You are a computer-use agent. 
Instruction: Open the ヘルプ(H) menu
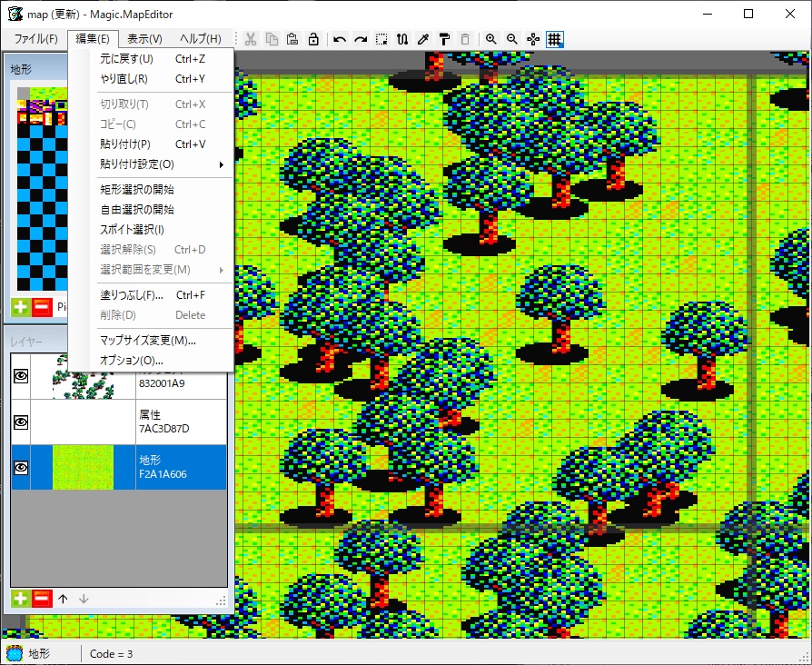tap(201, 39)
